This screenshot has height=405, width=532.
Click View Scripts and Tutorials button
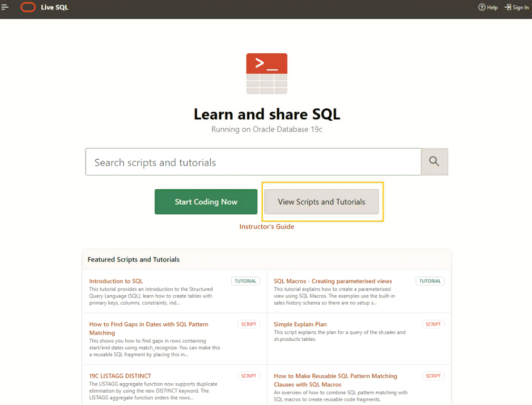coord(321,202)
